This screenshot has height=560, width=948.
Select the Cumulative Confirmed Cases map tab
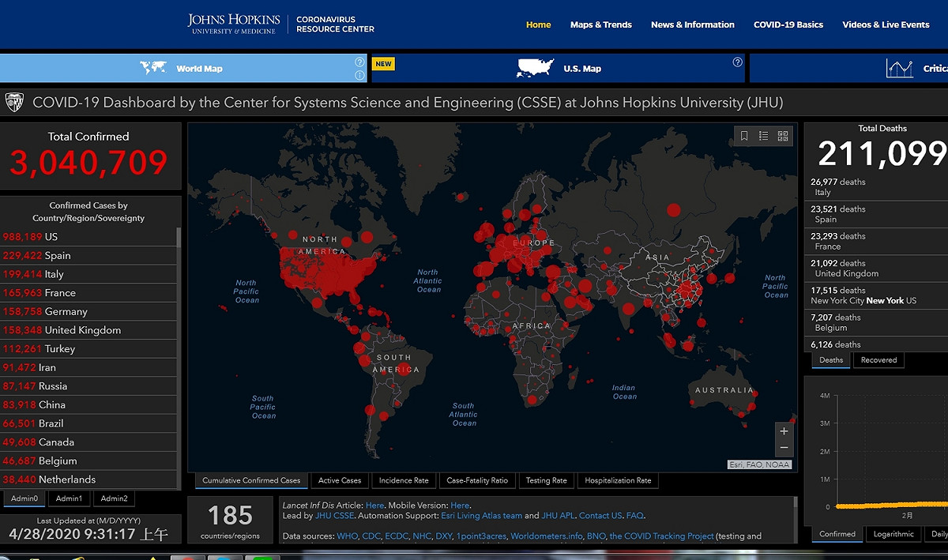(251, 480)
